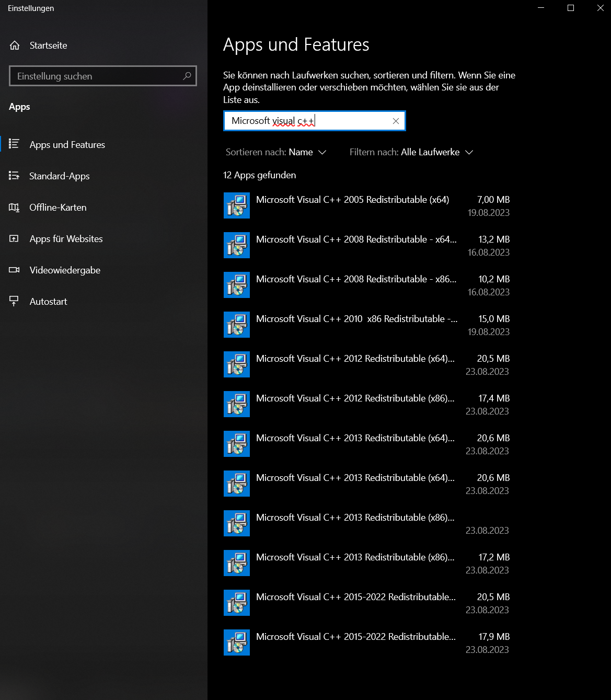Viewport: 611px width, 700px height.
Task: Focus the Einstellung suchen search field
Action: [x=103, y=76]
